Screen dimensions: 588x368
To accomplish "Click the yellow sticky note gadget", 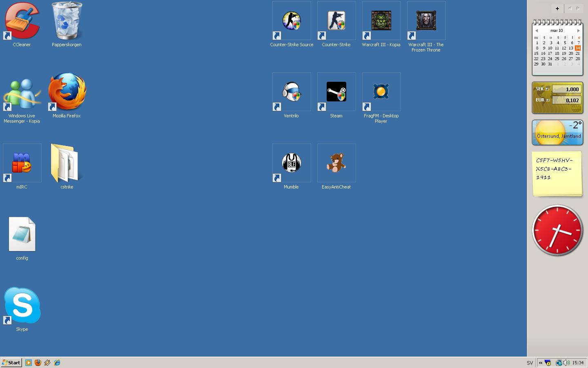I will pos(557,173).
